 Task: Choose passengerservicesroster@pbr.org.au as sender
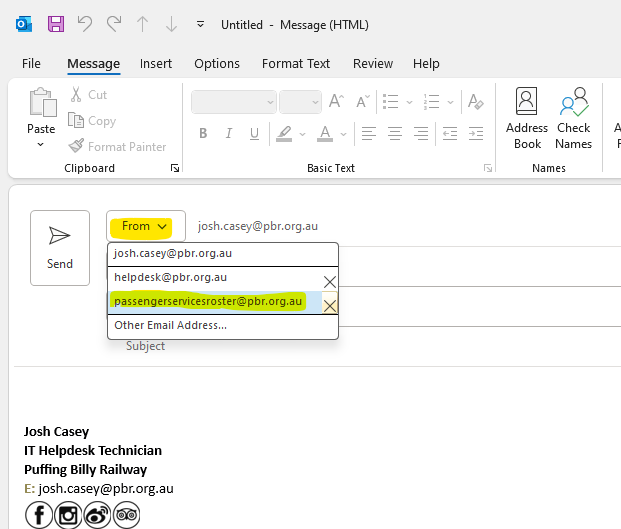point(215,302)
